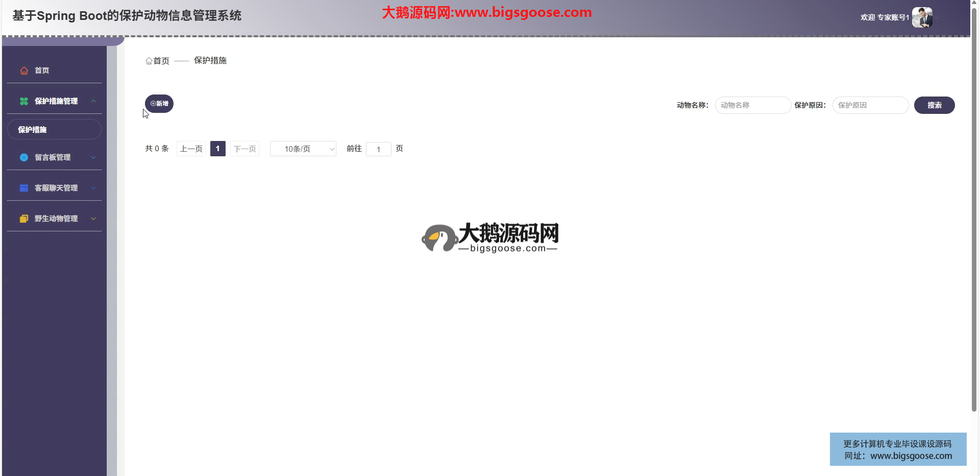Screen dimensions: 980x476
Task: Click the home icon in the sidebar
Action: tap(24, 70)
